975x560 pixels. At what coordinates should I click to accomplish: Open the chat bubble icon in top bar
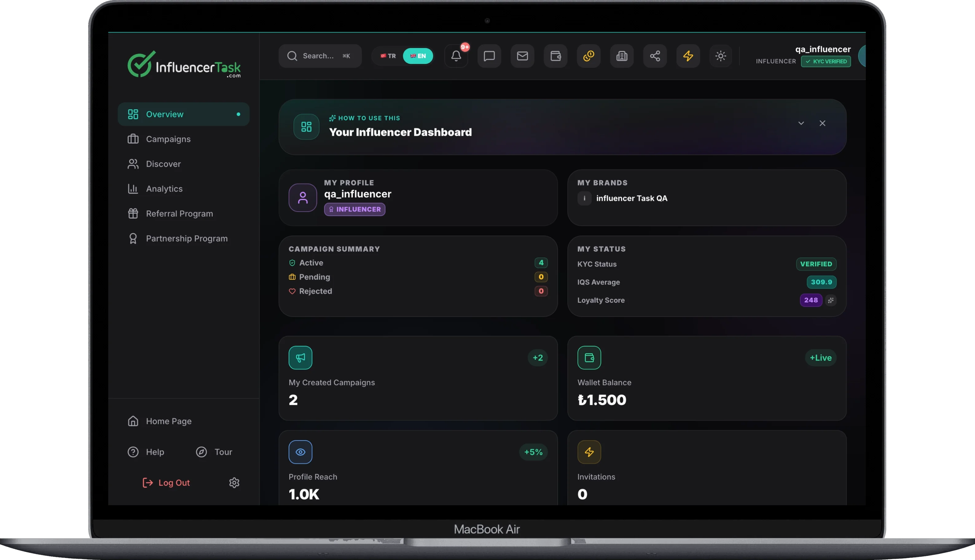[489, 56]
